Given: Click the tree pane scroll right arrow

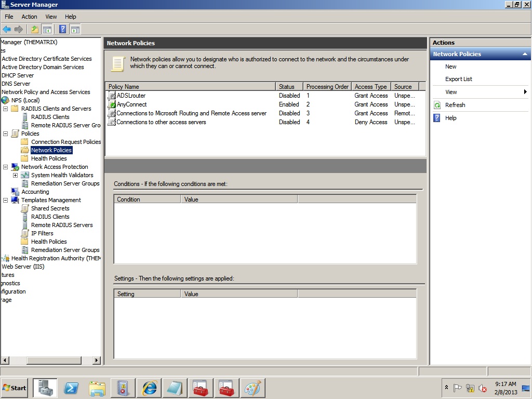Looking at the screenshot, I should point(96,360).
